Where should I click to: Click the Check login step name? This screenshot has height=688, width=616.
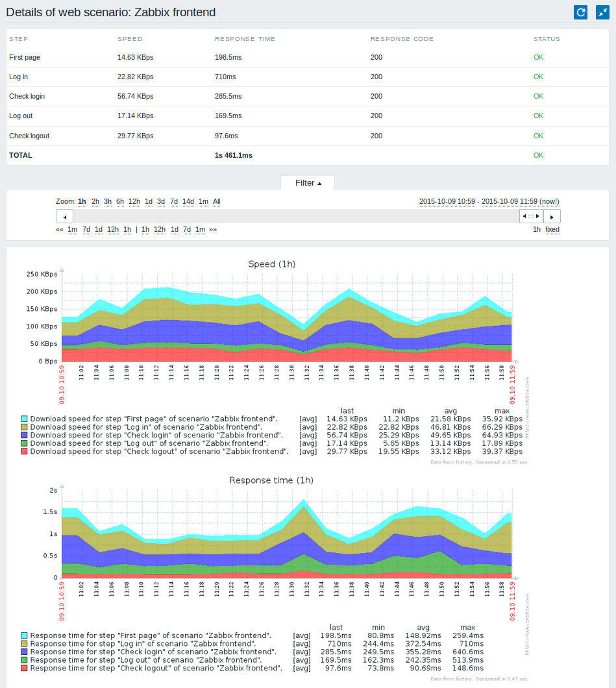tap(27, 96)
